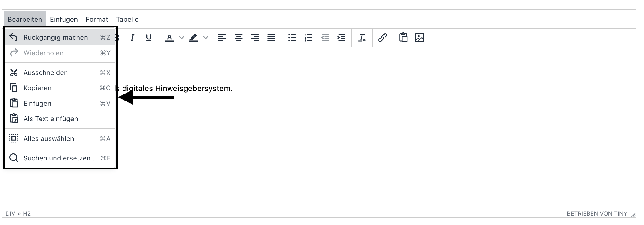Toggle italic formatting

[x=132, y=38]
